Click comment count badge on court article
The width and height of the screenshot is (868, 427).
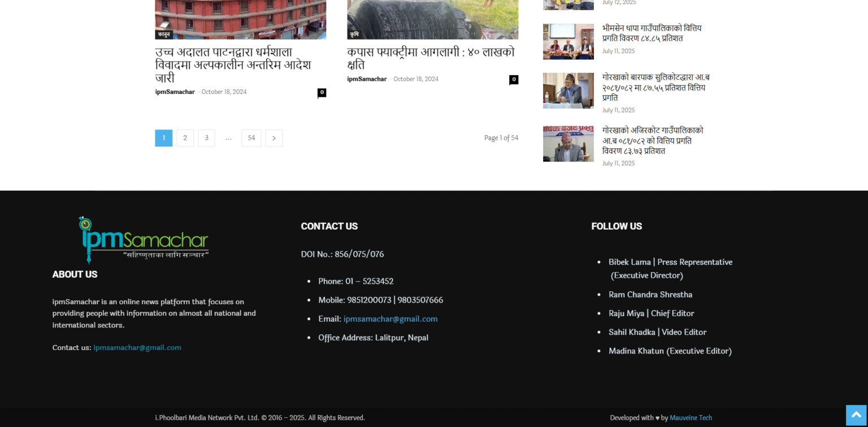pos(322,92)
